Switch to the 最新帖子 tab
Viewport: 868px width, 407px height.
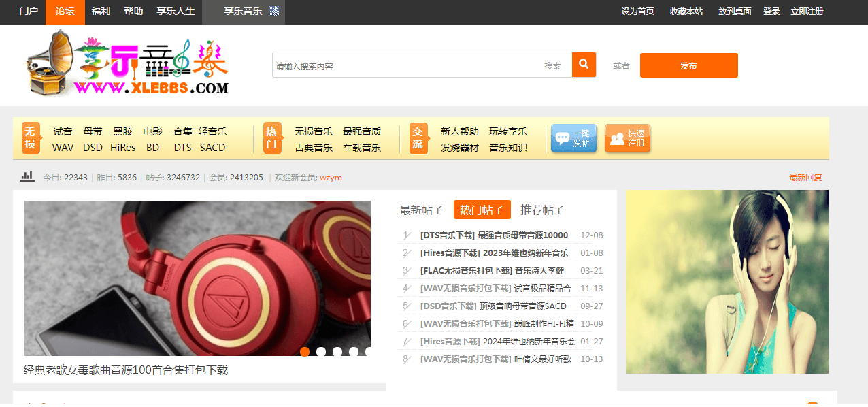421,210
